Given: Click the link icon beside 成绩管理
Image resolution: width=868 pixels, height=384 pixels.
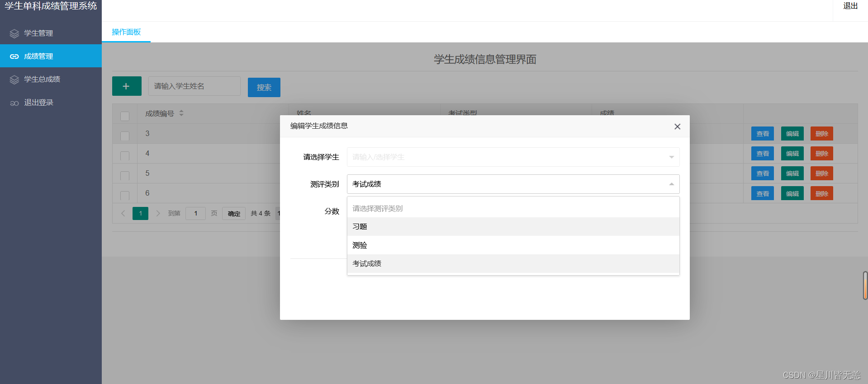Looking at the screenshot, I should coord(14,56).
